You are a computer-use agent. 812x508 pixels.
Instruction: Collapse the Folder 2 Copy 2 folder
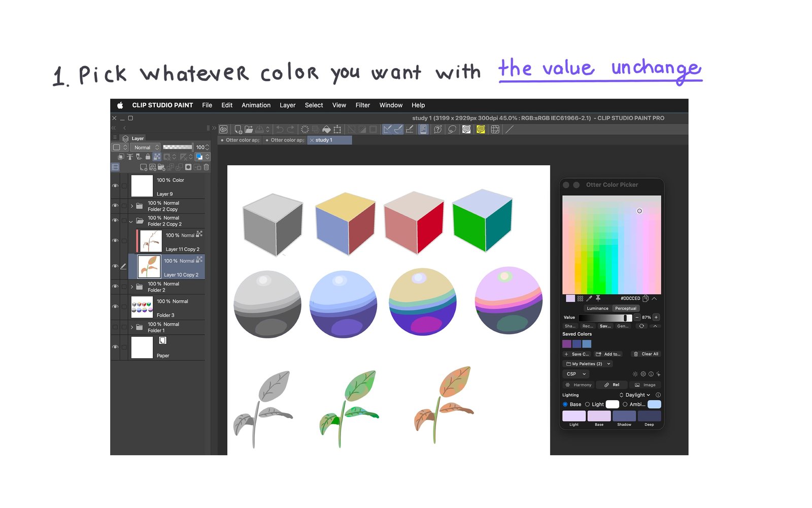[x=131, y=221]
